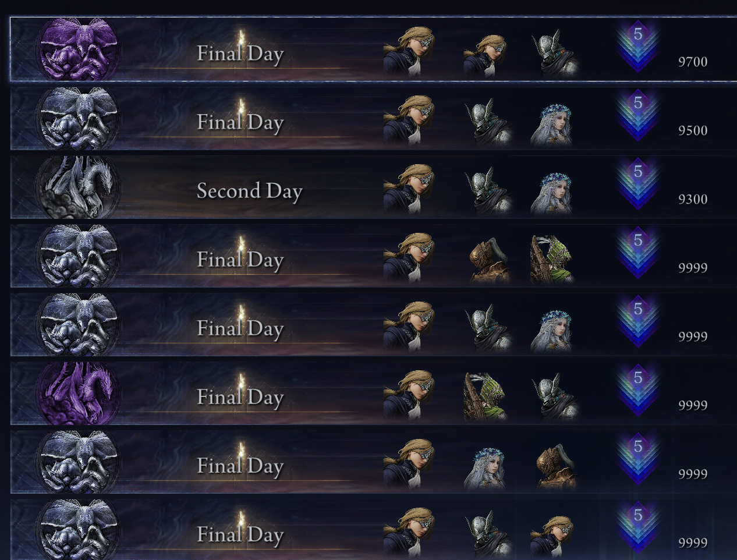Select the middle masked blonde portrait in 9700 row
Viewport: 737px width, 560px height.
[x=485, y=55]
